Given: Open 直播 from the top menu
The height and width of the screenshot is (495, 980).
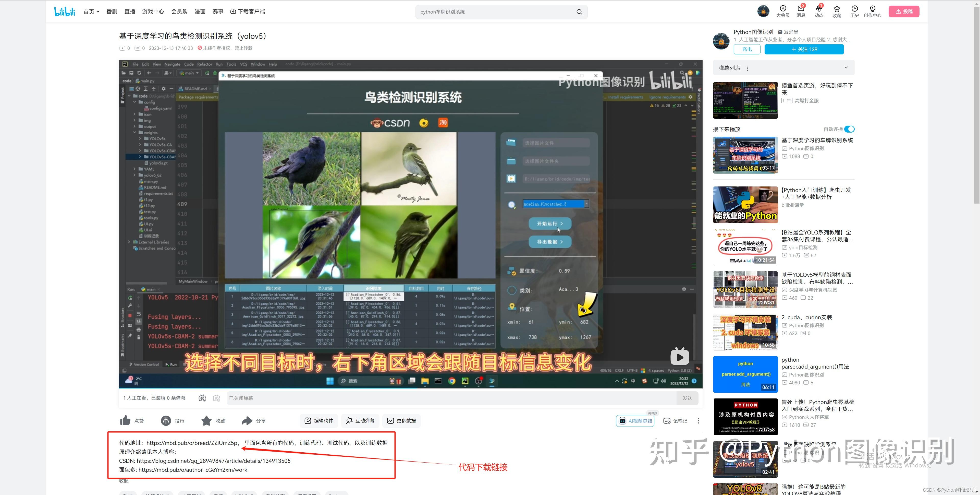Looking at the screenshot, I should pos(130,11).
